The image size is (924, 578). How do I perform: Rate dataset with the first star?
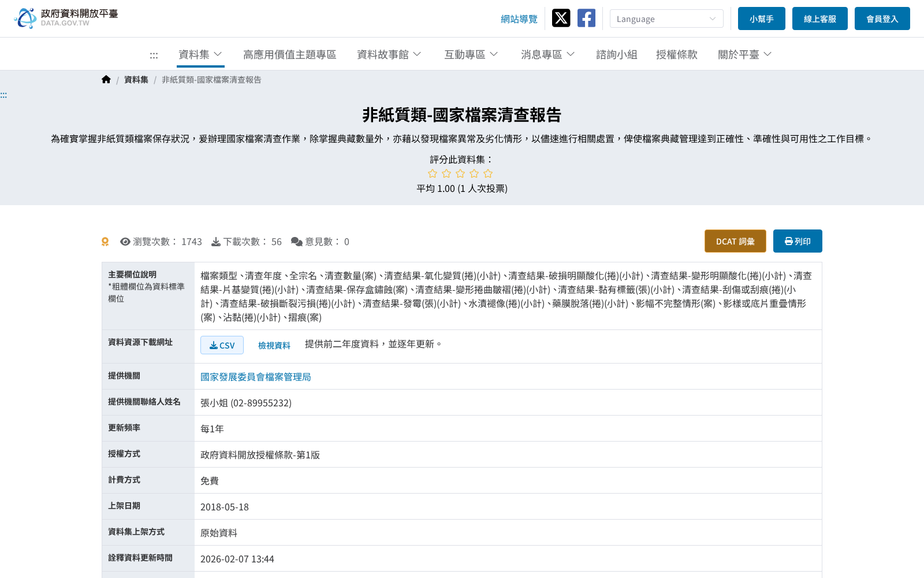click(x=433, y=173)
